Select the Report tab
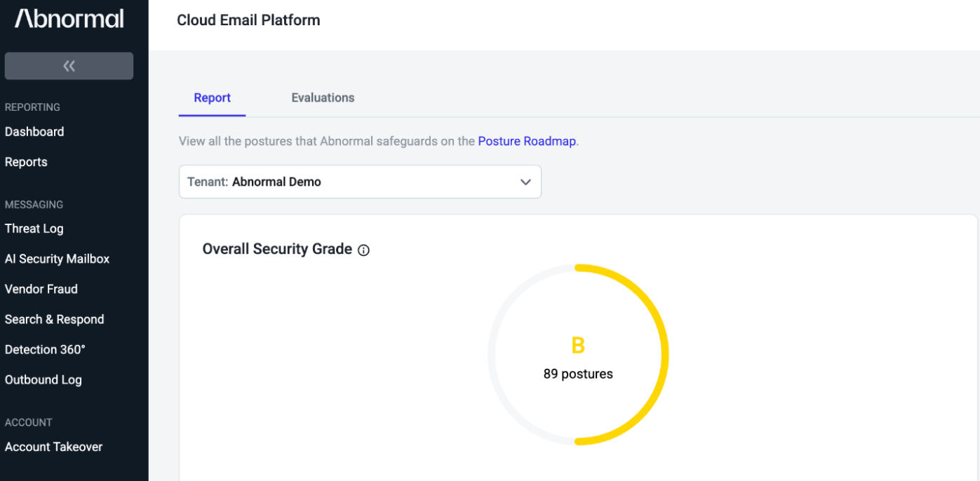The width and height of the screenshot is (980, 481). point(212,98)
